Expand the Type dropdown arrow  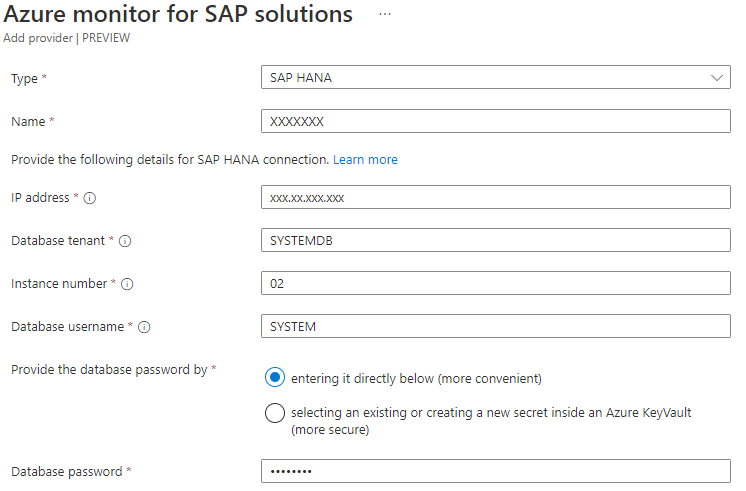coord(716,78)
